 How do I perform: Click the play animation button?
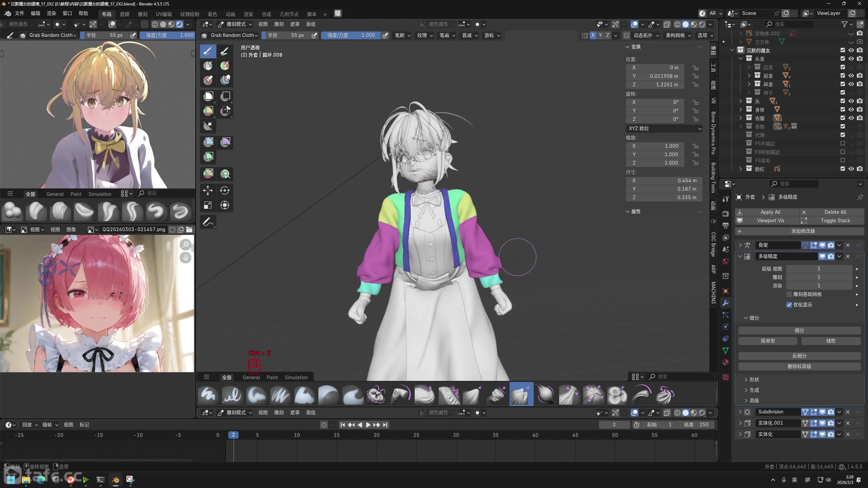pos(368,425)
